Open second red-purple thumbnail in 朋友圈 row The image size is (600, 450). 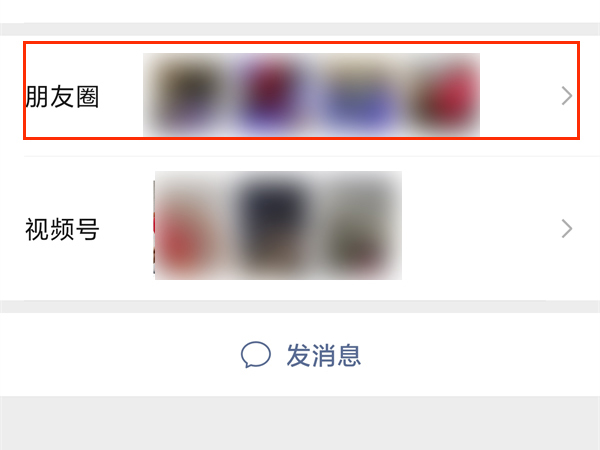(x=271, y=95)
